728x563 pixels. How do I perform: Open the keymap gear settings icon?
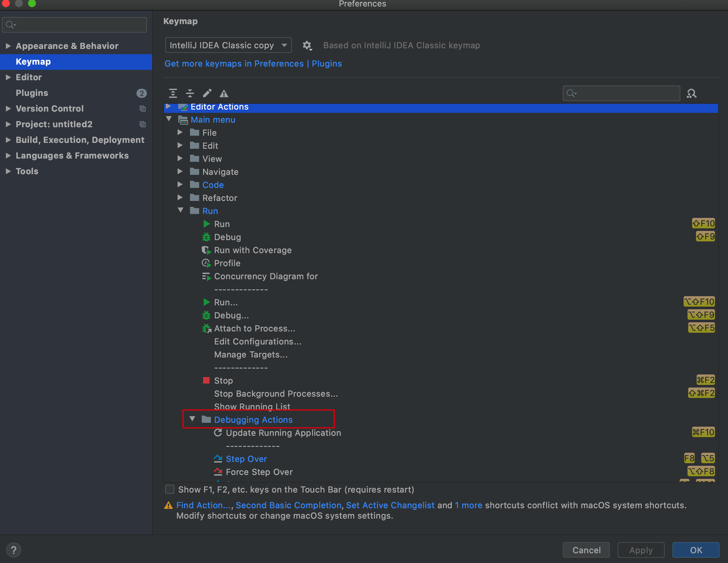(307, 45)
